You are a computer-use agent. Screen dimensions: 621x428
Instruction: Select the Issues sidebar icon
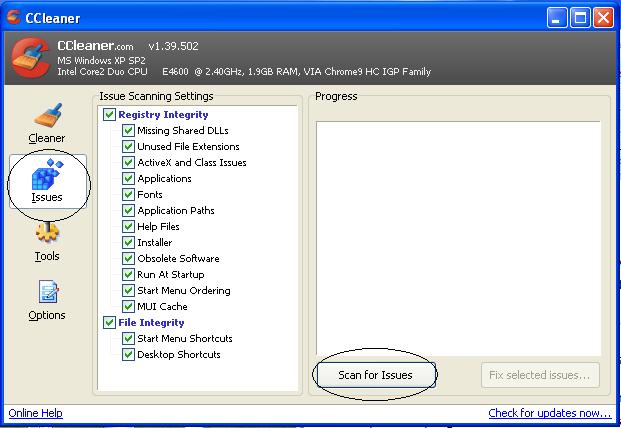coord(46,180)
